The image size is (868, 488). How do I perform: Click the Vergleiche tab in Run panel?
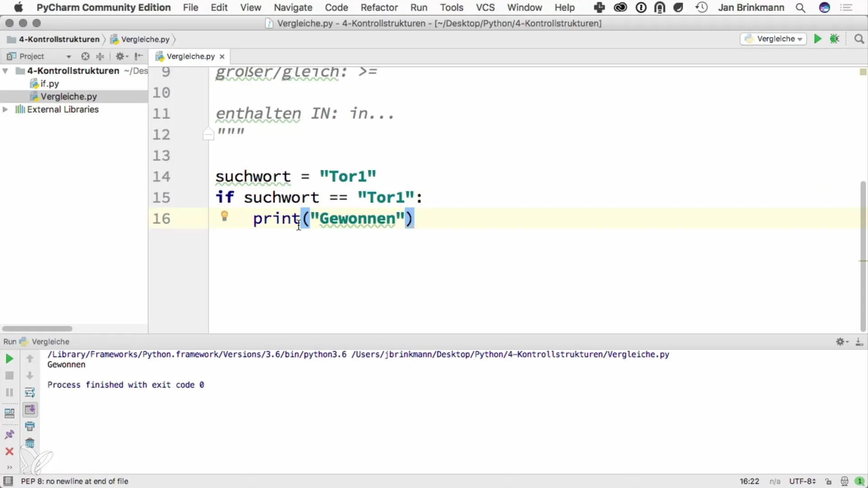point(45,342)
